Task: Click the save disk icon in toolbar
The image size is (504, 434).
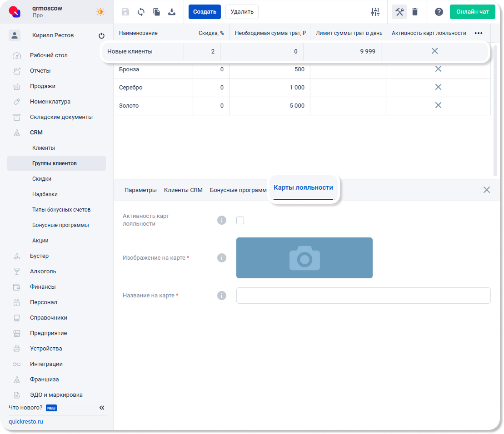Action: 125,12
